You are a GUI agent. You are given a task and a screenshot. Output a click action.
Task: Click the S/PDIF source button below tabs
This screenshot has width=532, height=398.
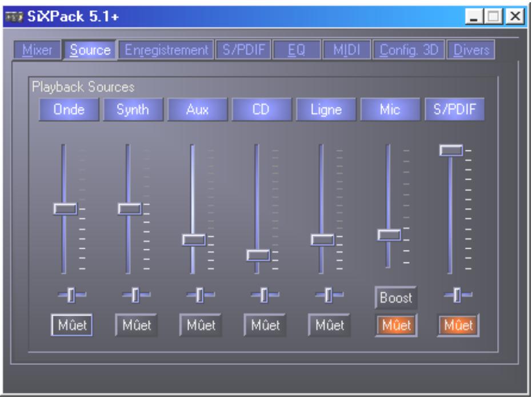(x=454, y=110)
